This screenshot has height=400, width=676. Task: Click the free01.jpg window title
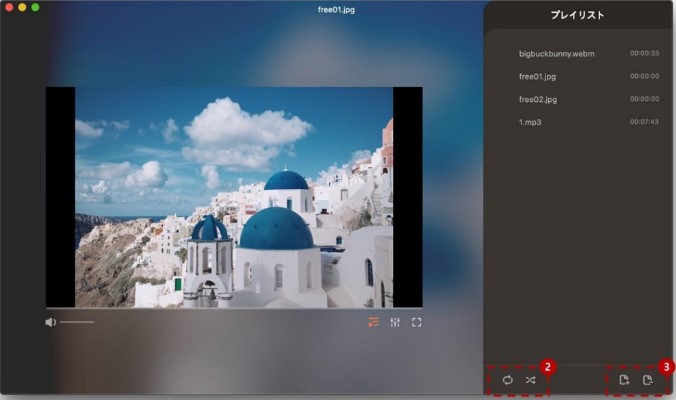click(x=336, y=9)
